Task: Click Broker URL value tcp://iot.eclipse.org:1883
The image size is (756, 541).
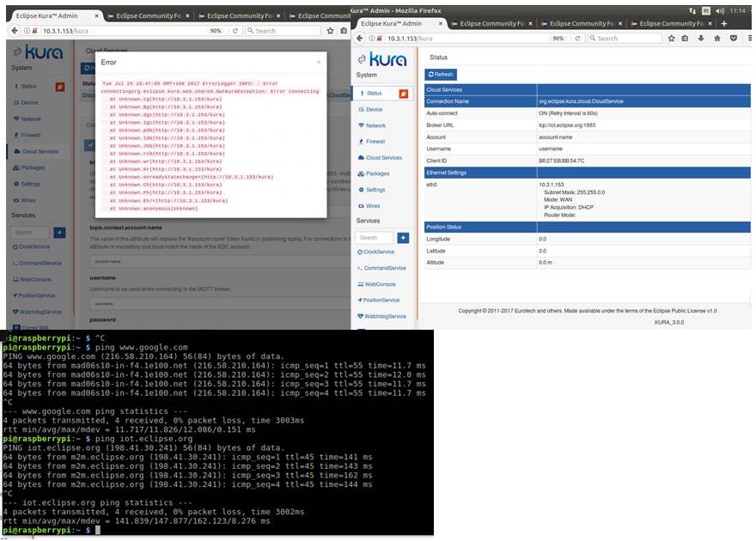Action: pyautogui.click(x=567, y=125)
